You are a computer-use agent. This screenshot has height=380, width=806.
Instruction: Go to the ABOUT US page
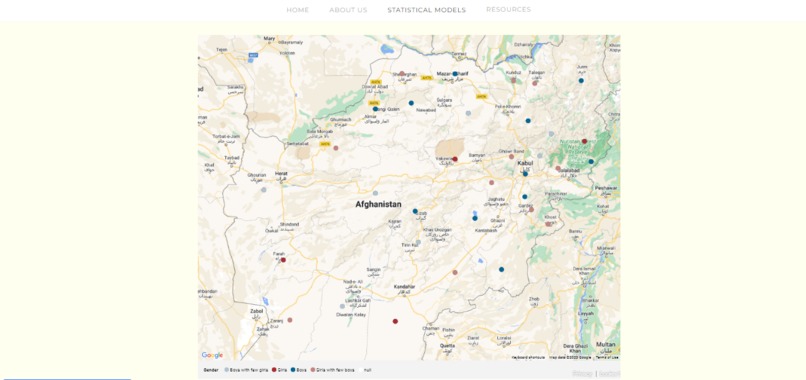click(x=348, y=10)
